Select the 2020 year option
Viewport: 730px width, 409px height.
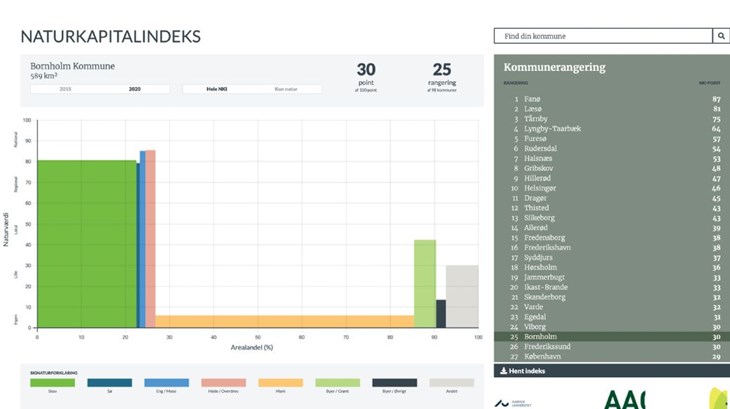coord(134,89)
